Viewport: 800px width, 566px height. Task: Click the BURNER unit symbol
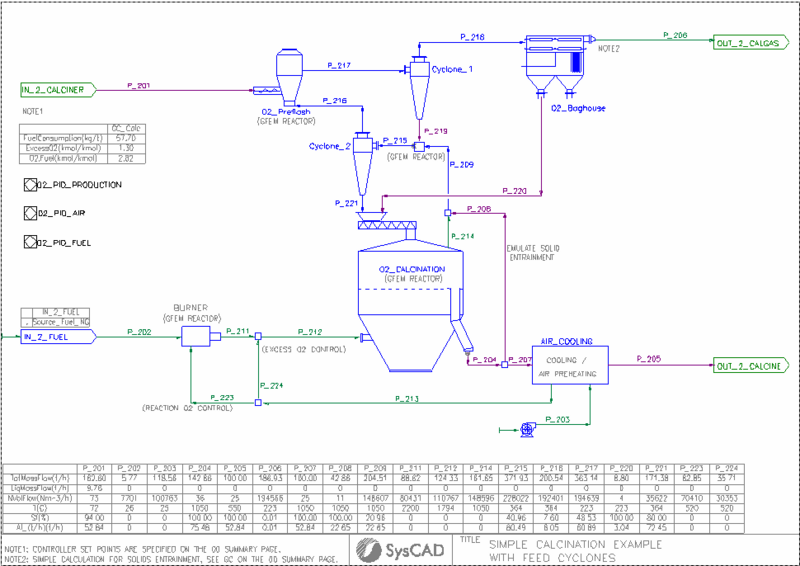[201, 337]
